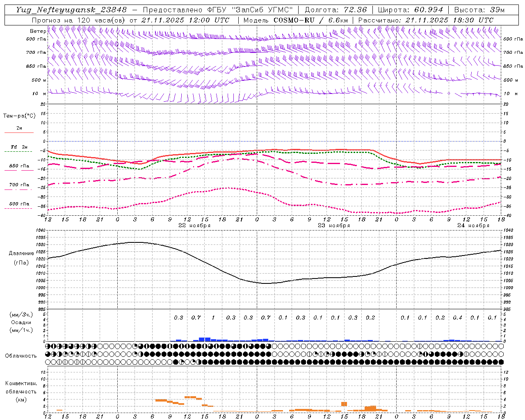Image resolution: width=525 pixels, height=420 pixels.
Task: Click the 3-hour precipitation value 0.4
Action: [x=457, y=318]
